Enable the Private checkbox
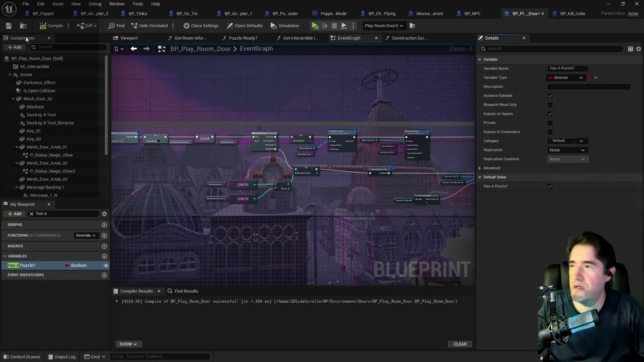 [550, 123]
